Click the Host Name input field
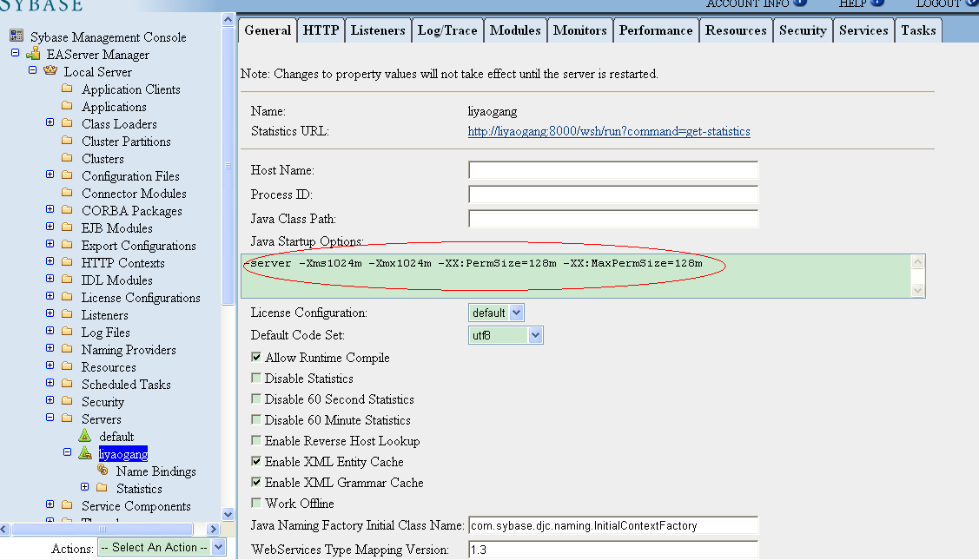979x560 pixels. [x=613, y=170]
